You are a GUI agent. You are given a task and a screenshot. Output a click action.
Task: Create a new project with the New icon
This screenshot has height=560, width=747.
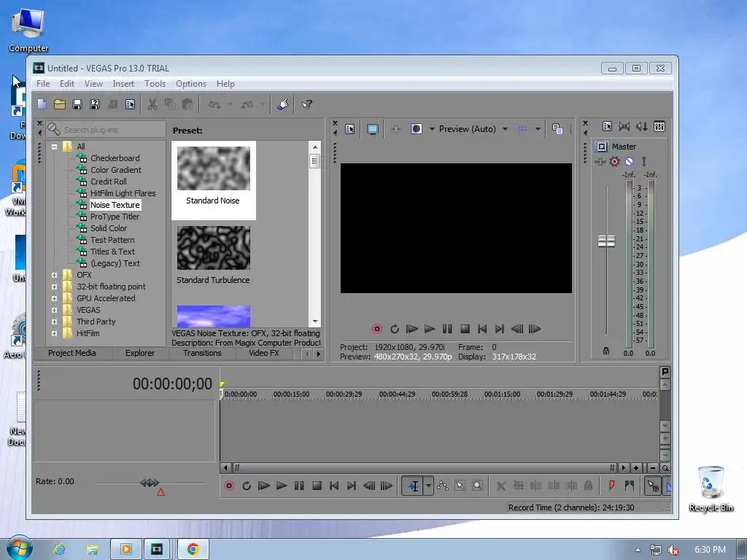[42, 104]
